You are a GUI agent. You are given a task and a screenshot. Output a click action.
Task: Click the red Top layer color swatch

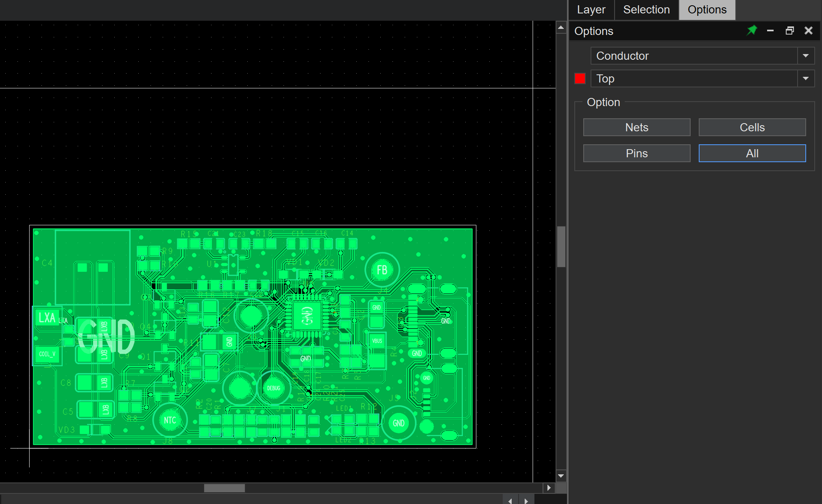tap(580, 78)
